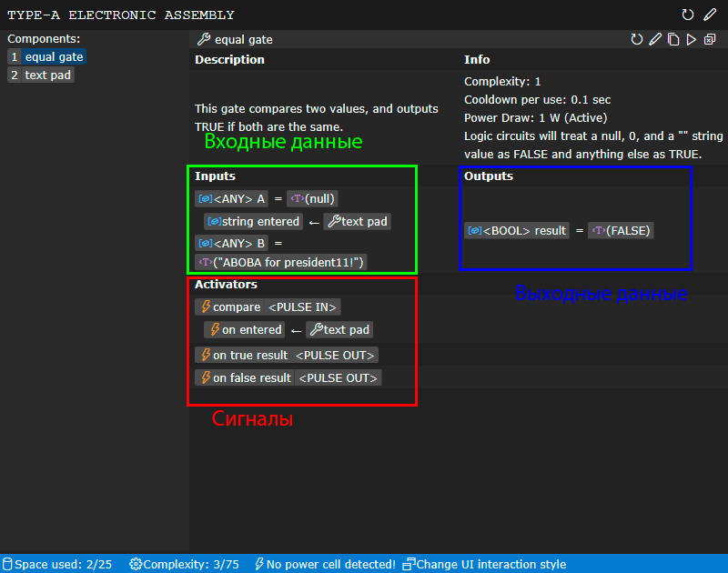Viewport: 728px width, 573px height.
Task: Click <PULSE IN> next to compare
Action: tap(302, 307)
